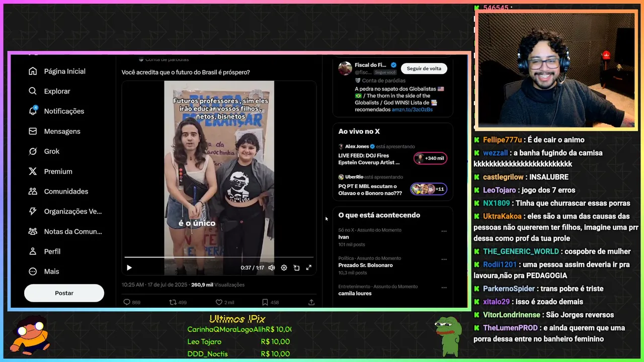Open the Organizações lightning bolt icon
644x362 pixels.
tap(33, 211)
